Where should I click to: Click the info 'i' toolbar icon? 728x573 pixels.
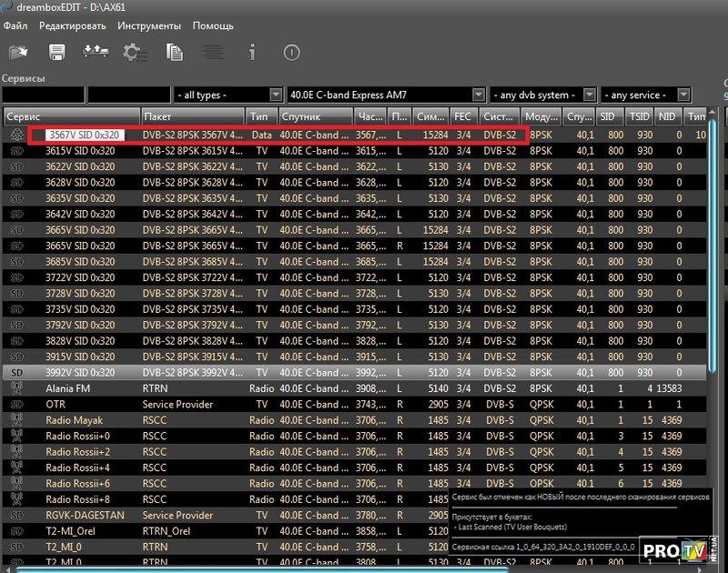pyautogui.click(x=253, y=54)
